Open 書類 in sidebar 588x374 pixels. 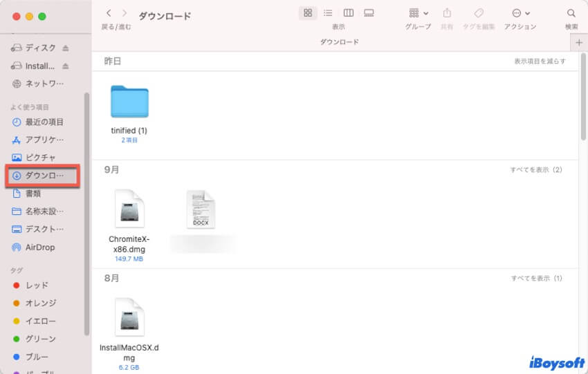point(26,194)
